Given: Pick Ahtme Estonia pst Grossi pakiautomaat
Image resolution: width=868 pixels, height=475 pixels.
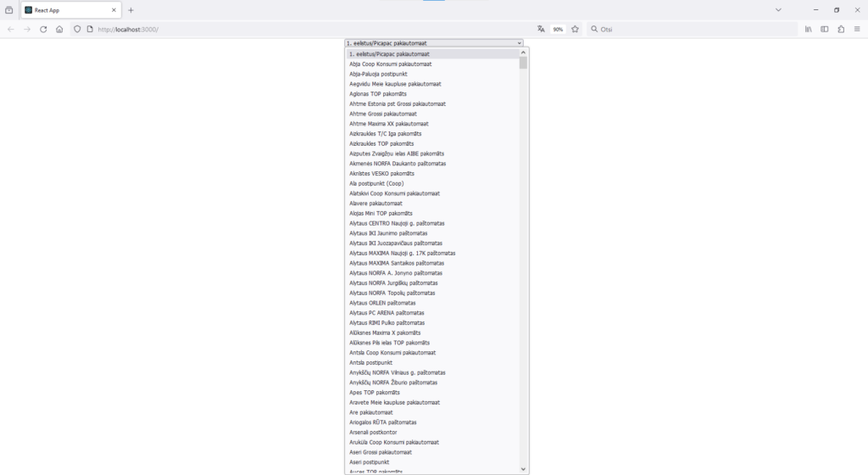Looking at the screenshot, I should click(x=432, y=104).
